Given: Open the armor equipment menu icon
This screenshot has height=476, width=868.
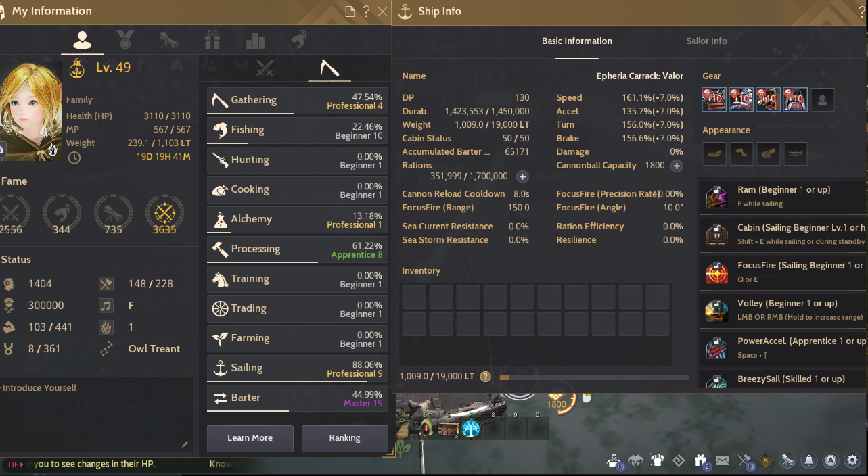Looking at the screenshot, I should (657, 461).
